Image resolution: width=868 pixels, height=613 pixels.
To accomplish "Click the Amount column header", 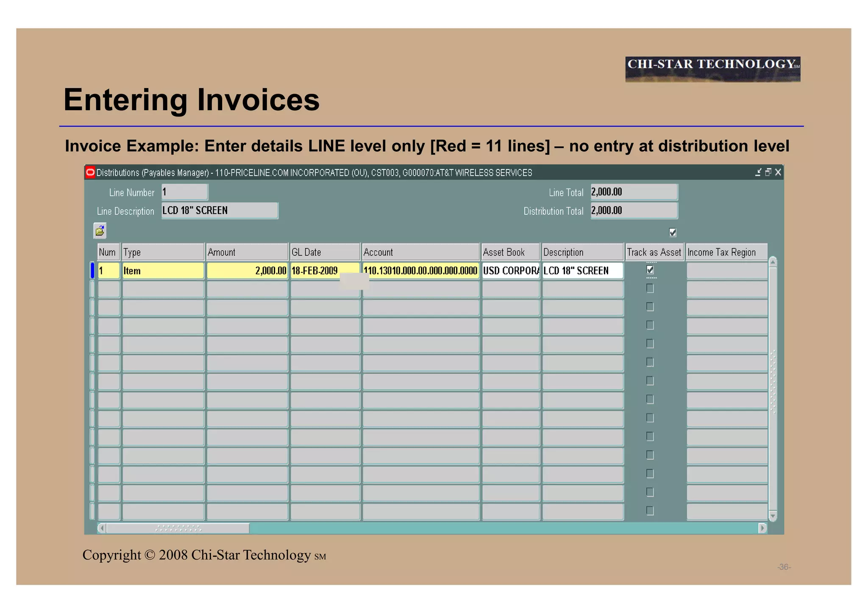I will [x=248, y=252].
